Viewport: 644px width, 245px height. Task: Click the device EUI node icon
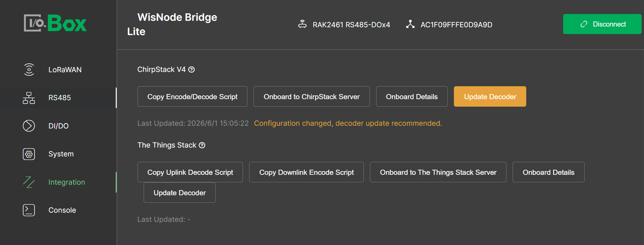(x=410, y=24)
